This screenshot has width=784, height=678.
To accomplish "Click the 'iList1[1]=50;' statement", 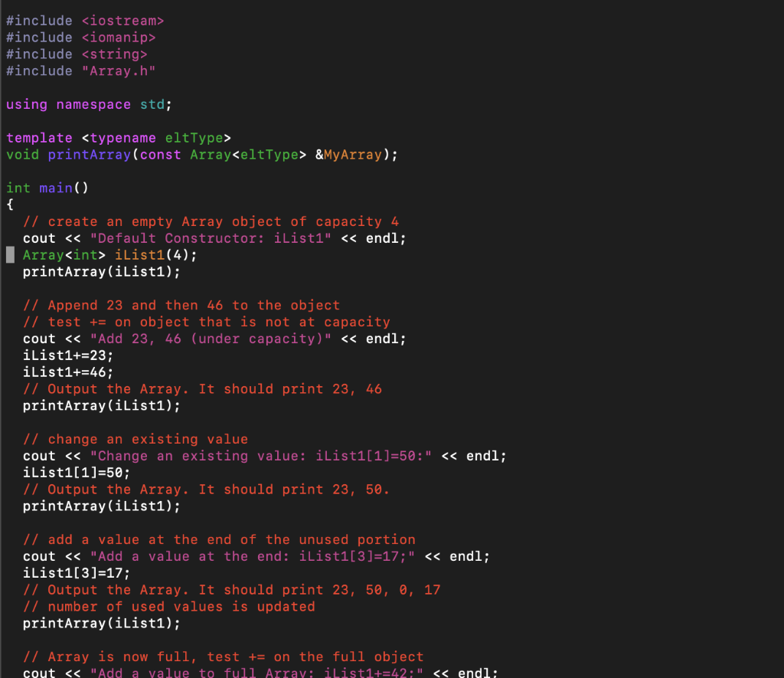I will tap(77, 473).
